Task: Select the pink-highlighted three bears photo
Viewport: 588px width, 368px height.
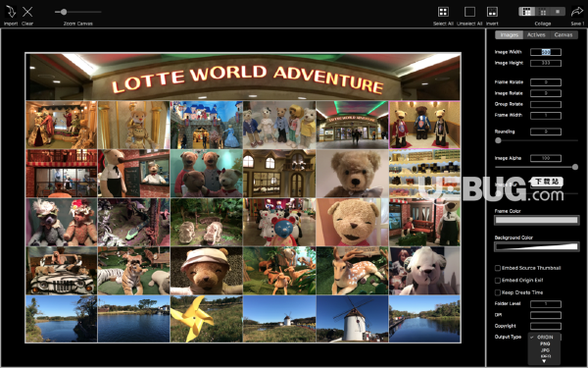Action: [x=424, y=125]
